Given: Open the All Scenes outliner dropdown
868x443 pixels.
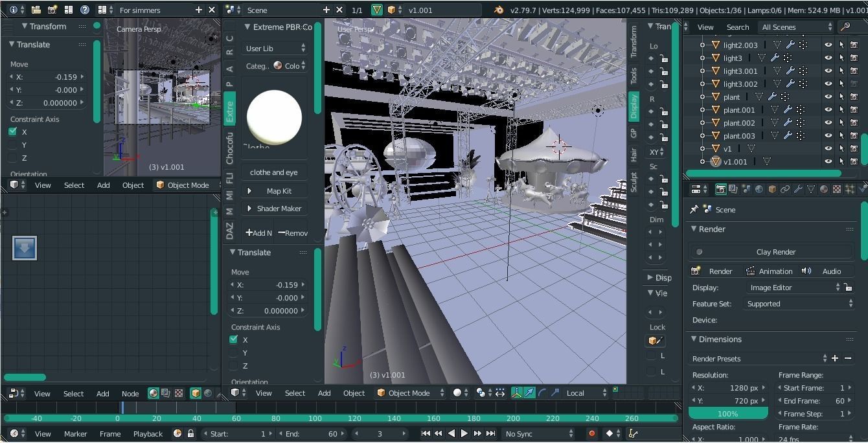Looking at the screenshot, I should point(797,27).
